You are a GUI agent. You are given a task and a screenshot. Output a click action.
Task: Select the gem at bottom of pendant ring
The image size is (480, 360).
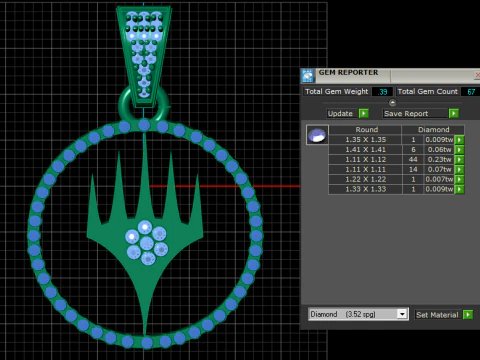pos(147,342)
